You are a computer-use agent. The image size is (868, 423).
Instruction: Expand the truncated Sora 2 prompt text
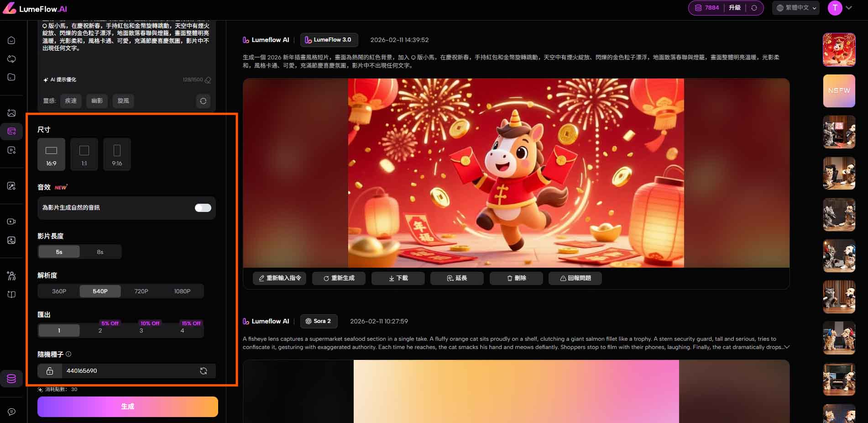[786, 347]
